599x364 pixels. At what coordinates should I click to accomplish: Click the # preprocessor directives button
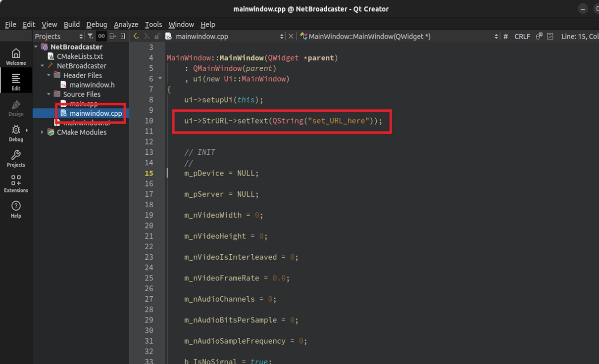tap(505, 36)
